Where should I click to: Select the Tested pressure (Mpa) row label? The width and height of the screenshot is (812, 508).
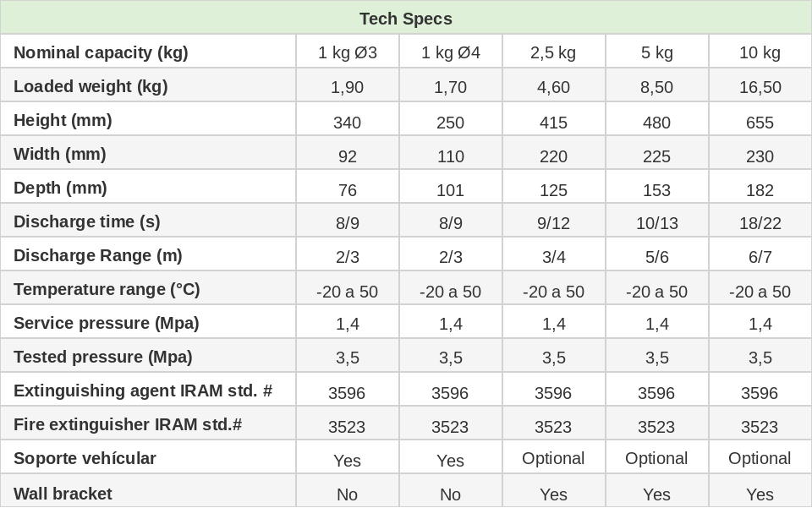pyautogui.click(x=103, y=357)
